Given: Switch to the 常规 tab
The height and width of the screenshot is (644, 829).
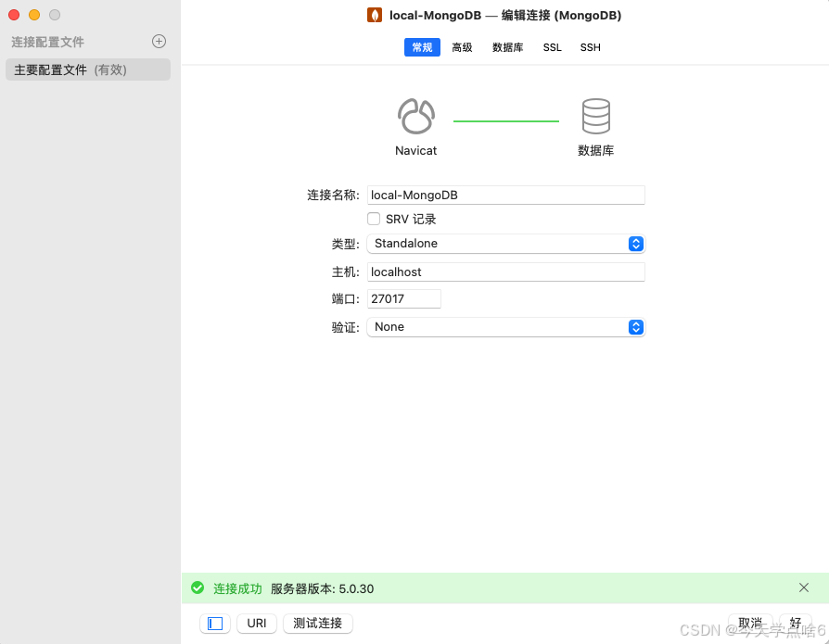Looking at the screenshot, I should tap(422, 47).
